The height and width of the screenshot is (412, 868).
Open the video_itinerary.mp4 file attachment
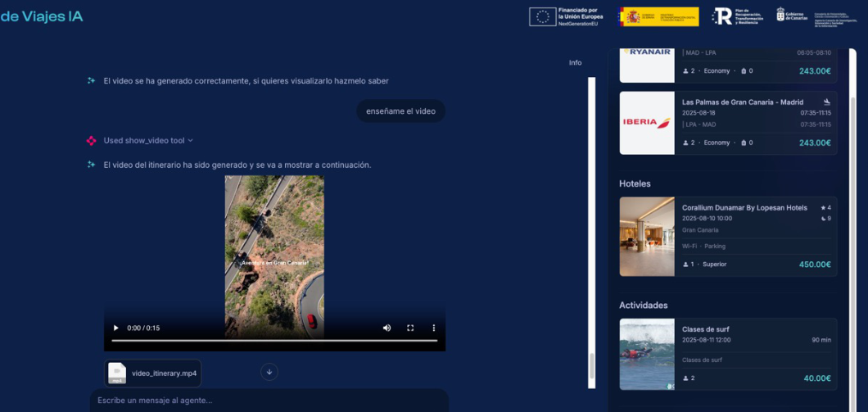coord(153,374)
